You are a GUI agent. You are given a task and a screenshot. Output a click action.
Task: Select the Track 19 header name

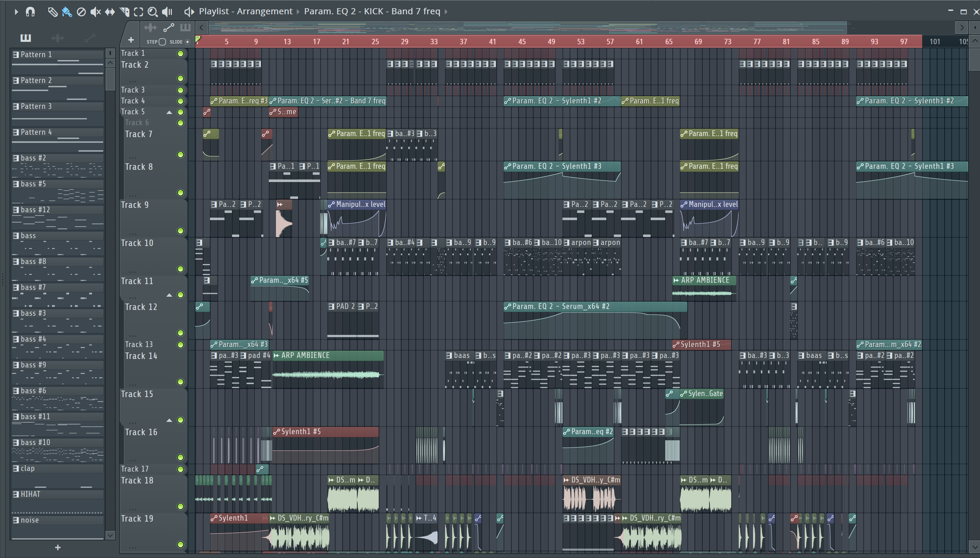(x=137, y=519)
